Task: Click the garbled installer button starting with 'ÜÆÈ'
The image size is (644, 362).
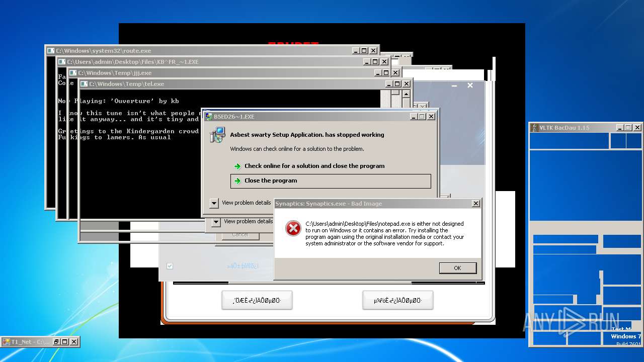Action: (257, 301)
